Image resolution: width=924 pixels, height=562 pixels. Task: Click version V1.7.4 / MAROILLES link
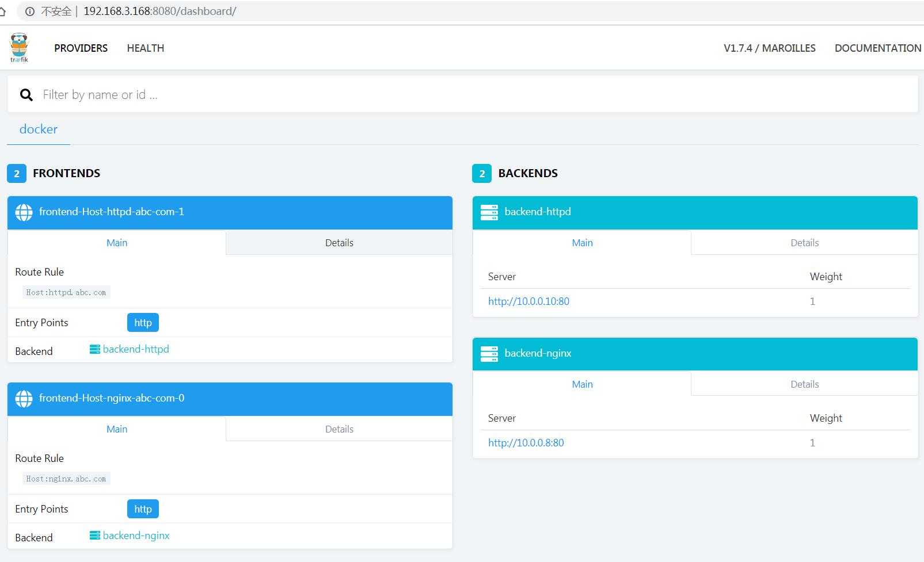coord(770,48)
